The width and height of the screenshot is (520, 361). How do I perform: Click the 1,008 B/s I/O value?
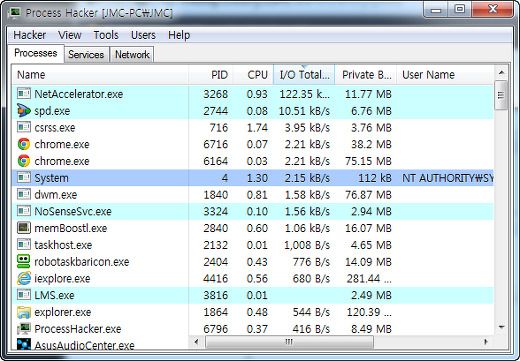[x=307, y=245]
